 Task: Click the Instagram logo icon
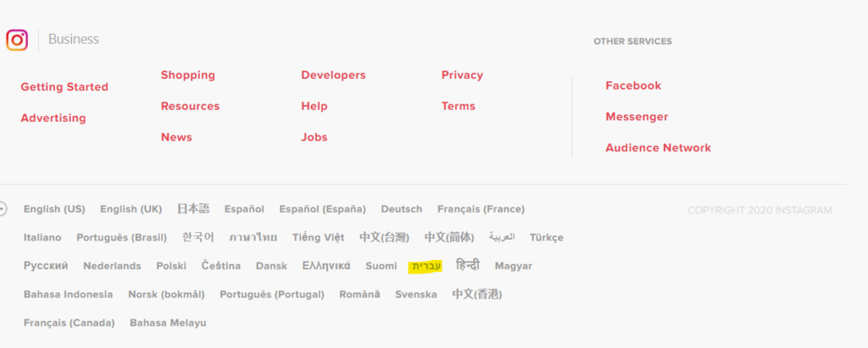[x=17, y=40]
